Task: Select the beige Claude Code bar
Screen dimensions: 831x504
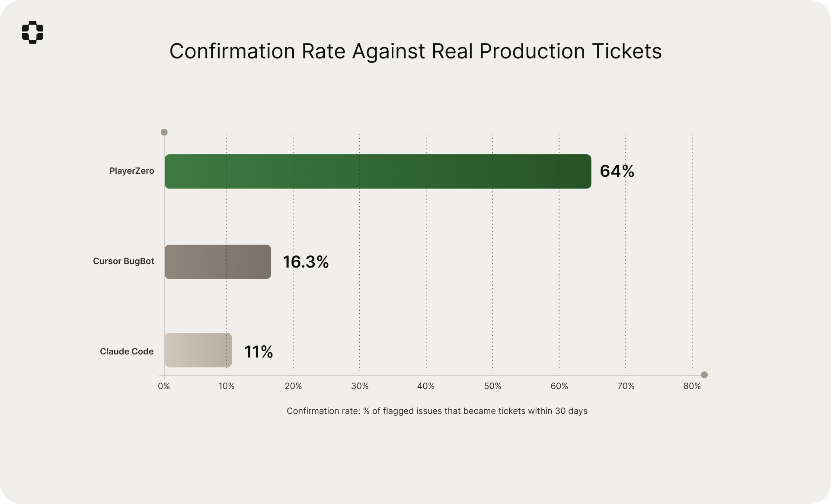Action: tap(198, 350)
